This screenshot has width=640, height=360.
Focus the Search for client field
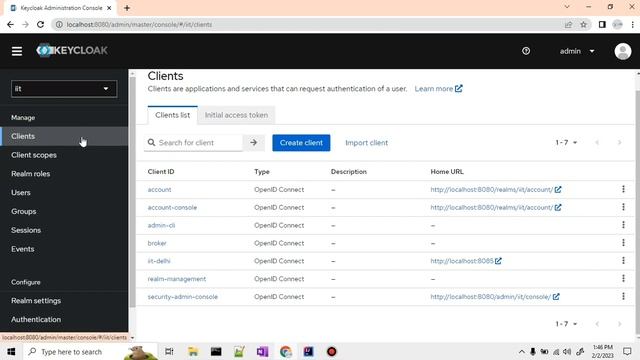pyautogui.click(x=193, y=143)
